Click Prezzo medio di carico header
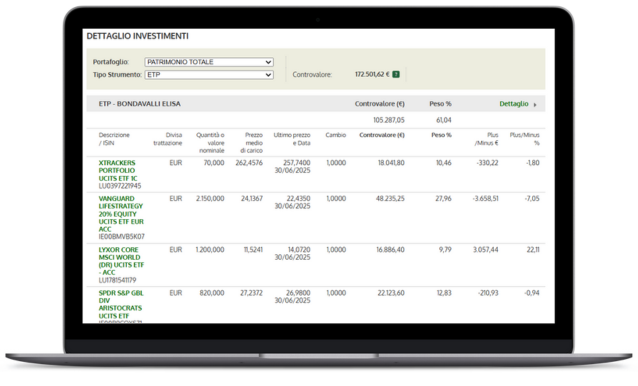Screen dimensions: 638x386 click(x=251, y=142)
